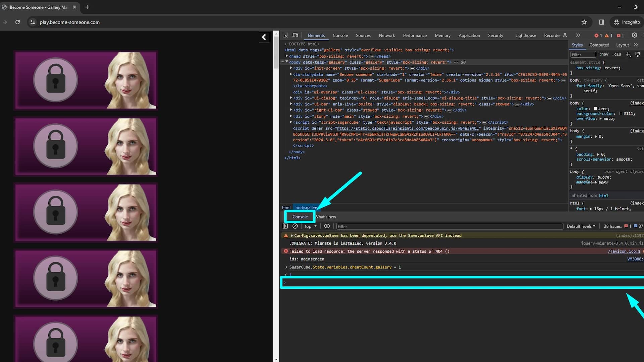Open the top JavaScript context dropdown

coord(311,226)
